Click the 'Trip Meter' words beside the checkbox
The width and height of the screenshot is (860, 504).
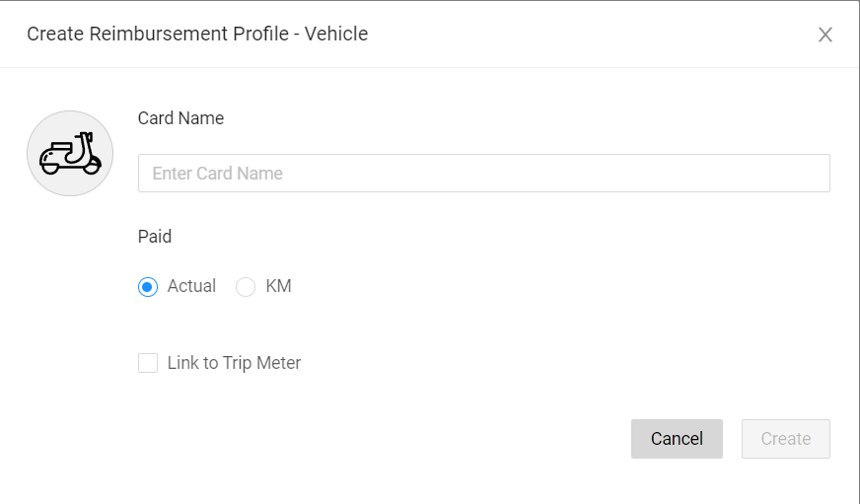pos(262,363)
